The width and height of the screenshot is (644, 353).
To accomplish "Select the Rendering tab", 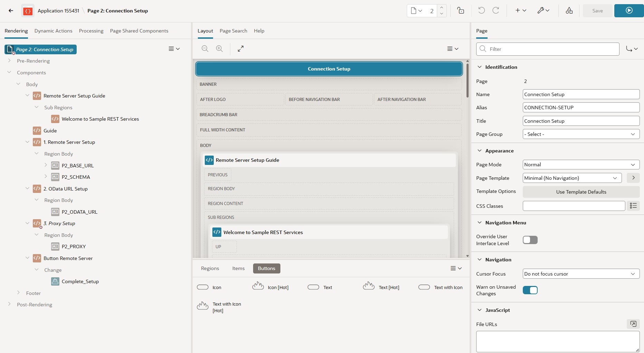I will [x=16, y=31].
